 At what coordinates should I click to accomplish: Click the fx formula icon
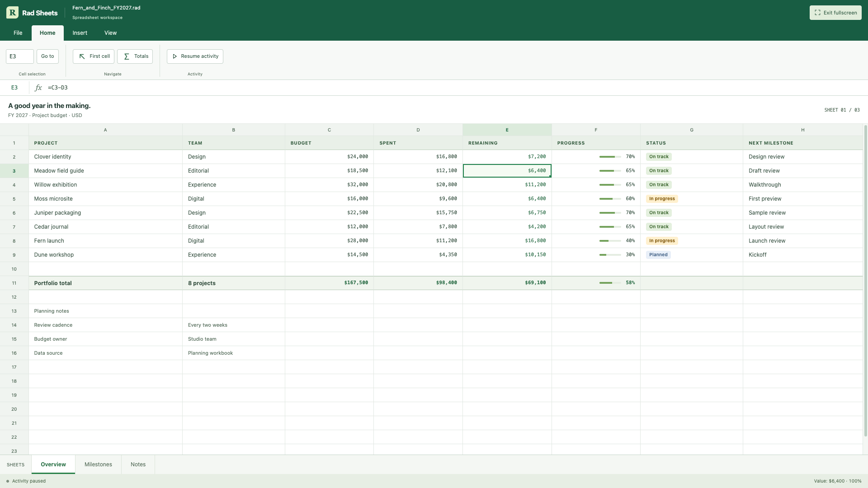coord(38,88)
